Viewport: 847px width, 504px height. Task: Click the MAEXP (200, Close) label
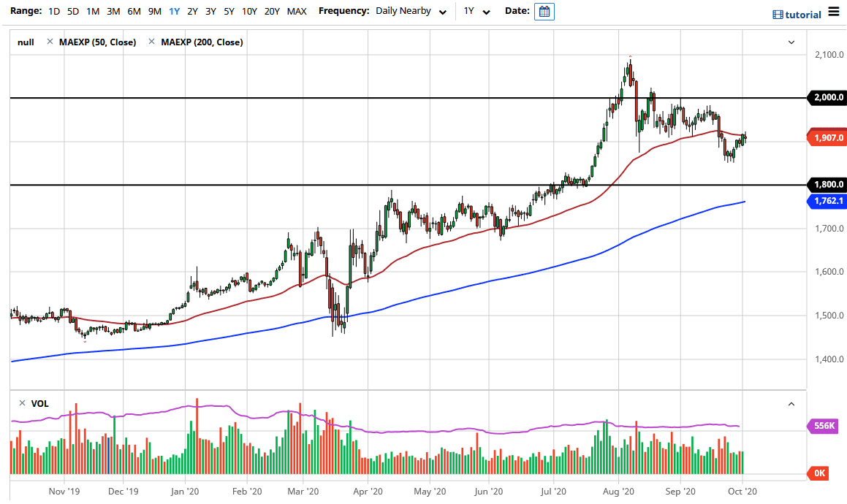click(202, 42)
